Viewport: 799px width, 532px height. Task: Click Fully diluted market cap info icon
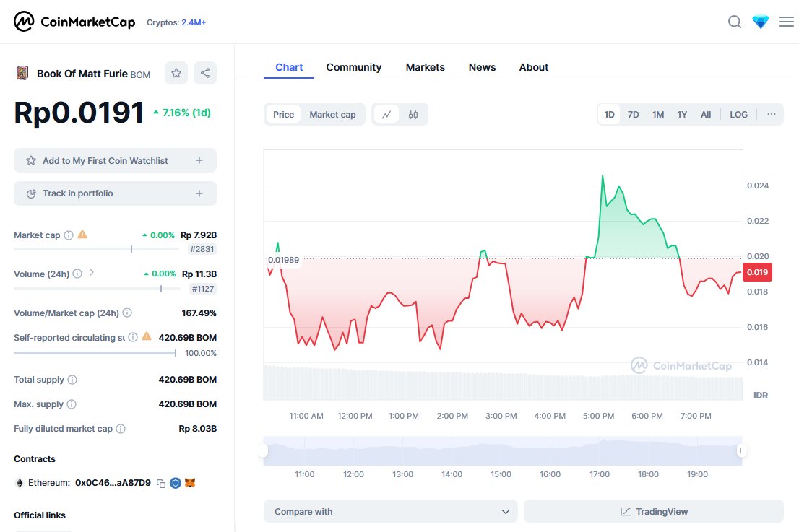coord(121,429)
